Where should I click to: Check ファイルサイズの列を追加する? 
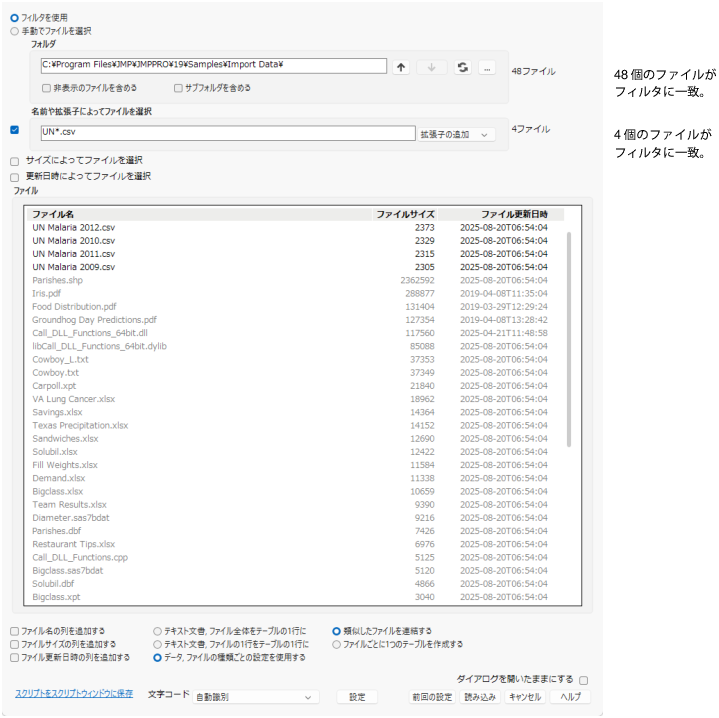[x=15, y=645]
